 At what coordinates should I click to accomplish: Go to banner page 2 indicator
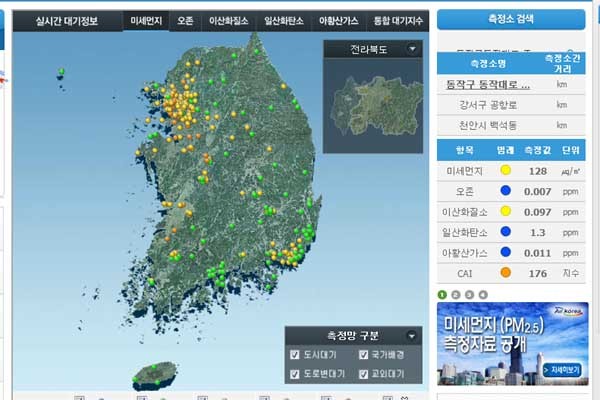456,295
